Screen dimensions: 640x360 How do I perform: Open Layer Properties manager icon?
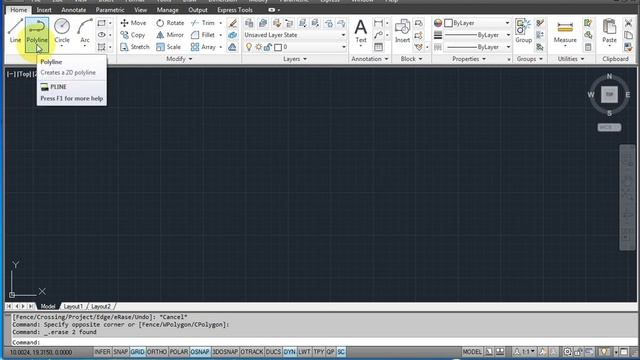[249, 23]
